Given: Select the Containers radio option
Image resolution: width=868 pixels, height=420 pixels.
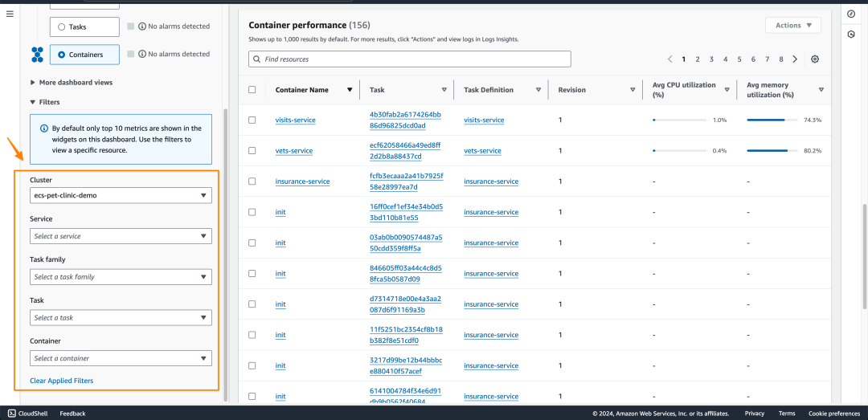Looking at the screenshot, I should click(x=61, y=55).
